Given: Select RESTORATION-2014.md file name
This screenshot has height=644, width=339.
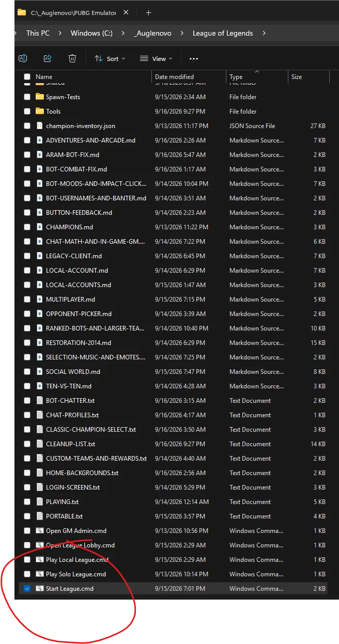Looking at the screenshot, I should [x=79, y=342].
